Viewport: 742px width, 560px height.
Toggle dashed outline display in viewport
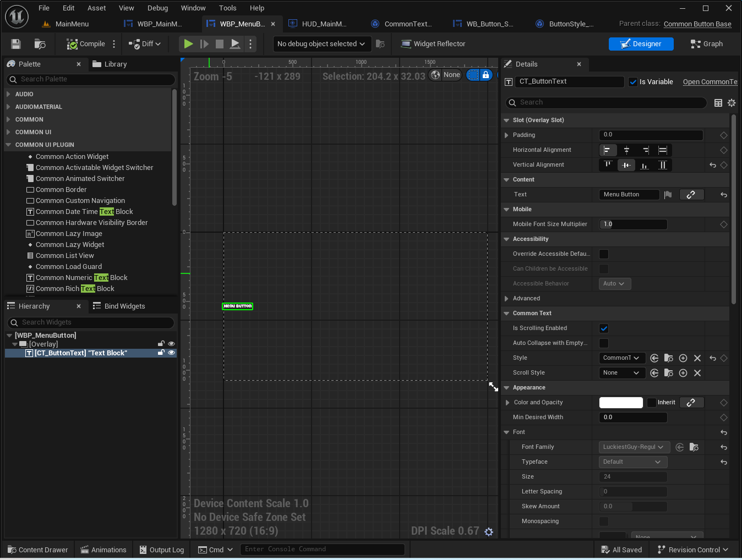473,75
